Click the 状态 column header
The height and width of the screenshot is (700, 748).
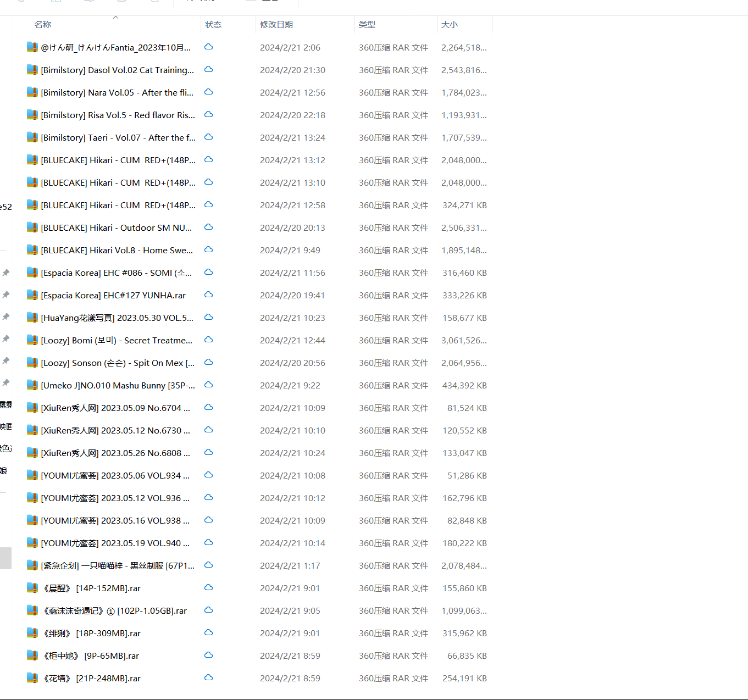pyautogui.click(x=213, y=25)
